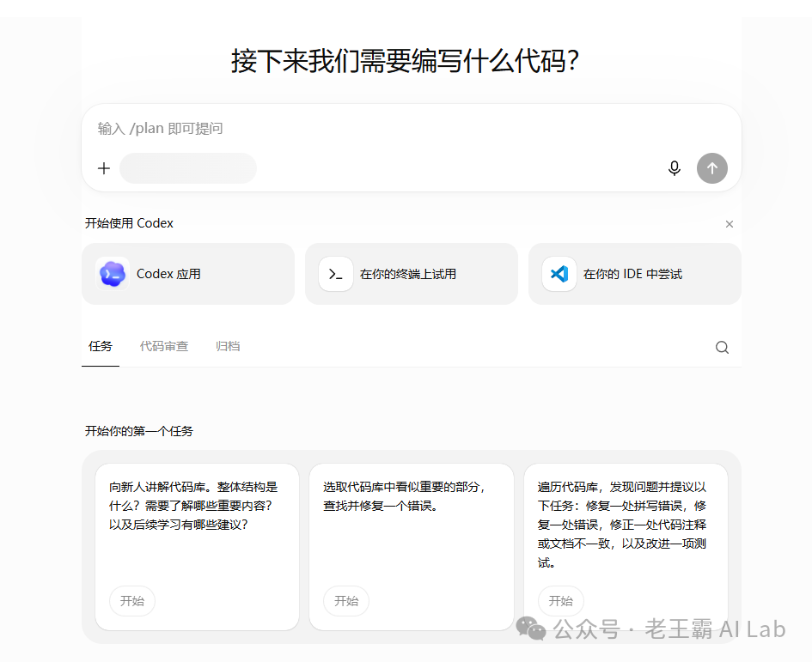Viewport: 812px width, 662px height.
Task: Click the grey environment selector pill
Action: tap(188, 168)
